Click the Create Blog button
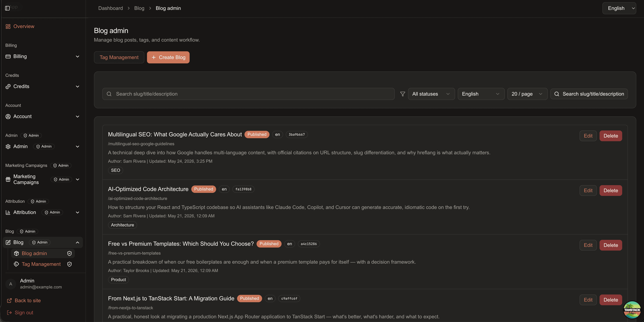Viewport: 644px width, 322px height. tap(168, 58)
